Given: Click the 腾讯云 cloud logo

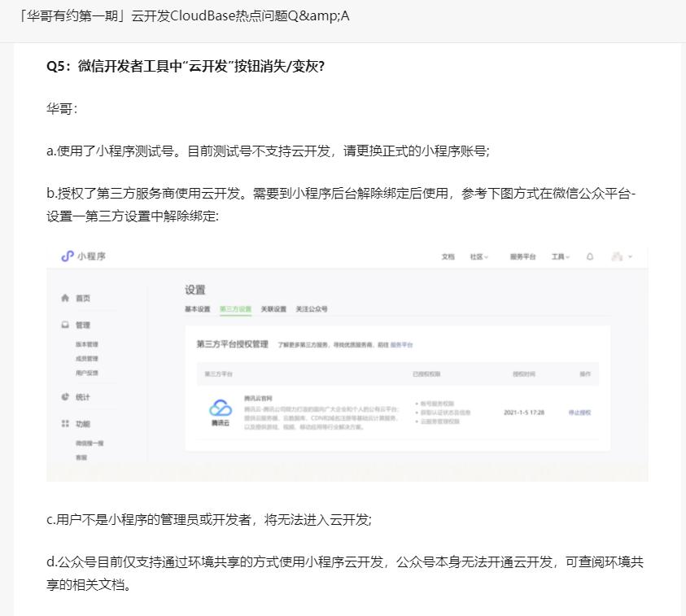Looking at the screenshot, I should (221, 408).
